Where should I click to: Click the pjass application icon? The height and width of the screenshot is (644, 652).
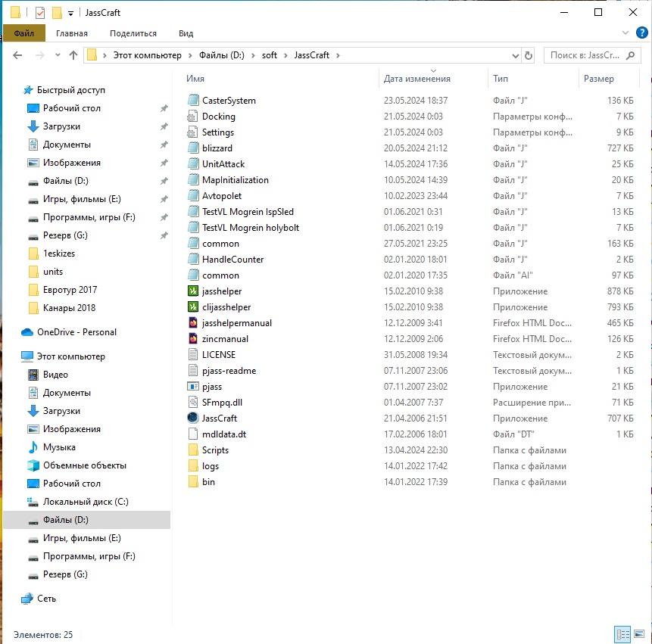[x=192, y=387]
